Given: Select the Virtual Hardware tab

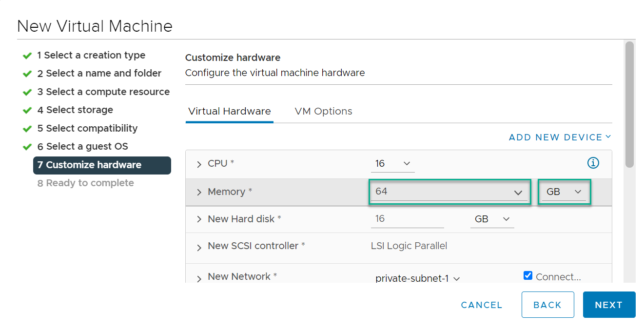Looking at the screenshot, I should coord(229,111).
